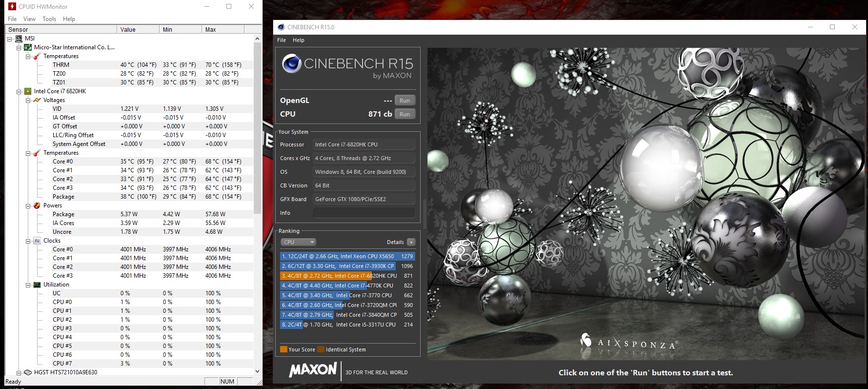The image size is (868, 389).
Task: Click the brown Identical System legend swatch
Action: tap(321, 349)
